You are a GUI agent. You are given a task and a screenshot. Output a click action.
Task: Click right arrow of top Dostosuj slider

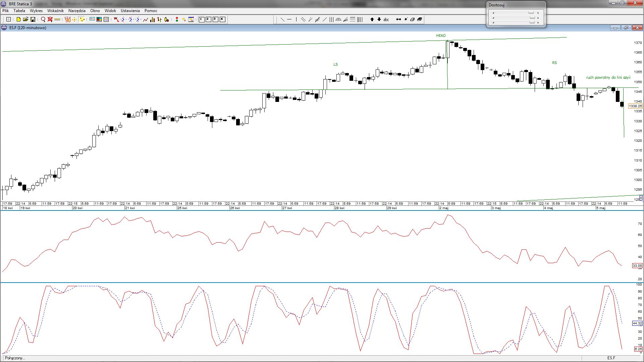point(538,13)
